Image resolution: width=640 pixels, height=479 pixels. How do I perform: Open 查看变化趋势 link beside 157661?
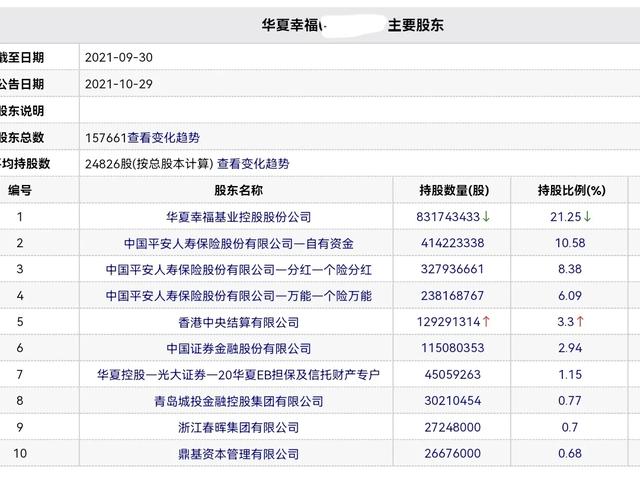(164, 137)
